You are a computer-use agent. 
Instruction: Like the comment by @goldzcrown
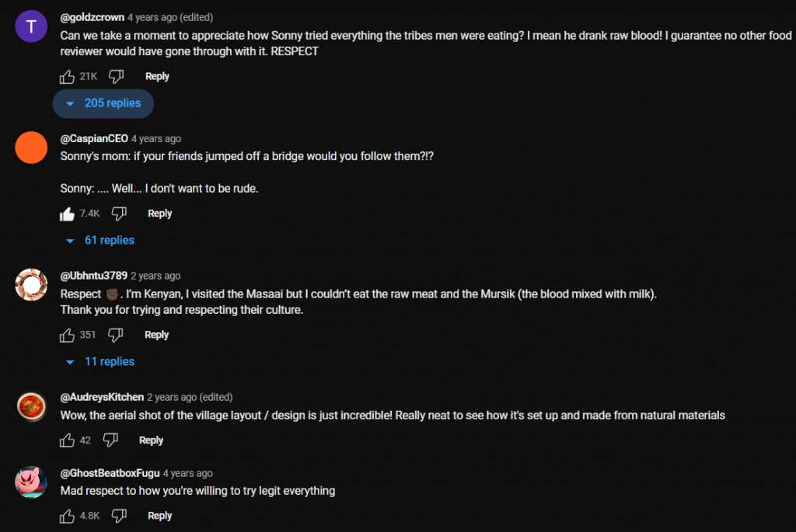[x=67, y=76]
